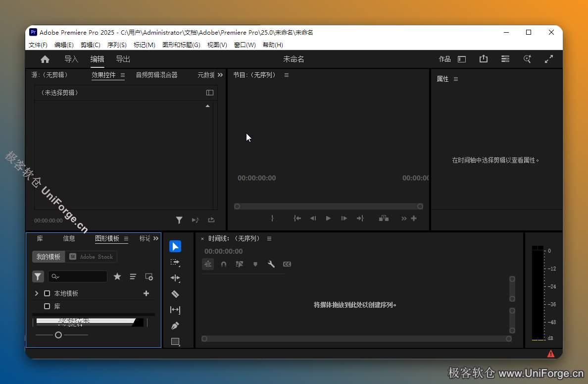Switch to the 导出 workspace

click(x=123, y=59)
